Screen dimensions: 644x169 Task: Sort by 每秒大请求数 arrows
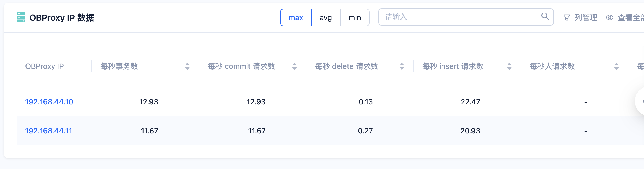[617, 66]
